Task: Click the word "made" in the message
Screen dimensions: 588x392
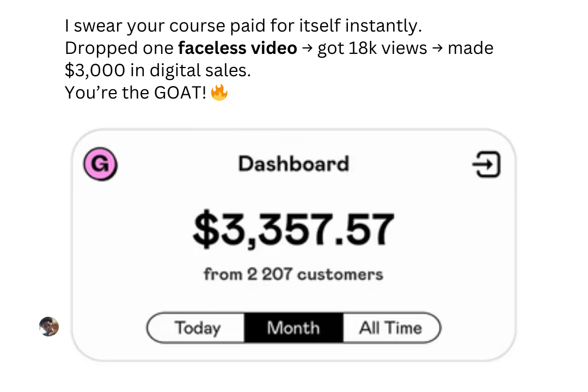Action: pyautogui.click(x=470, y=48)
